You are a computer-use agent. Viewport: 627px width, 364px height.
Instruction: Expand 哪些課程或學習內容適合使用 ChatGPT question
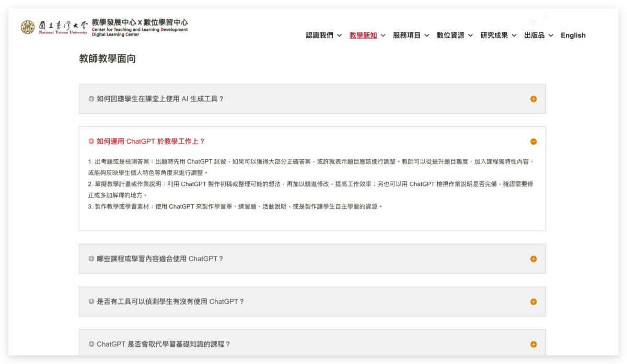(312, 259)
